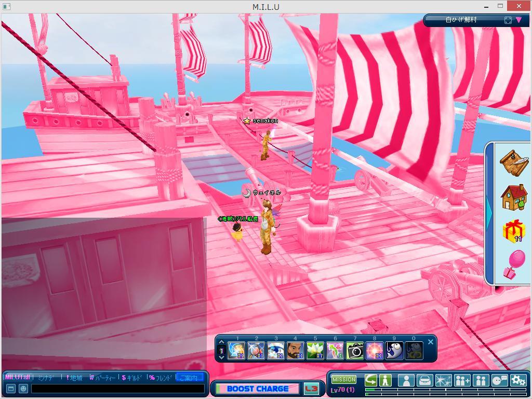532x399 pixels.
Task: Click the fish icon in hotbar slot 9
Action: (x=394, y=351)
